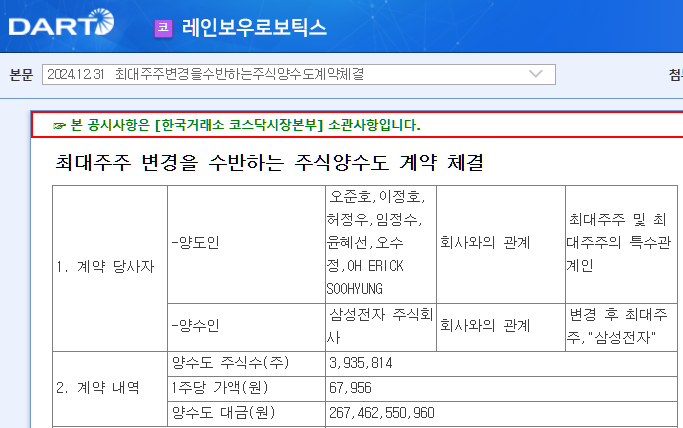Image resolution: width=683 pixels, height=428 pixels.
Task: Click the value 67,956
Action: pos(350,388)
